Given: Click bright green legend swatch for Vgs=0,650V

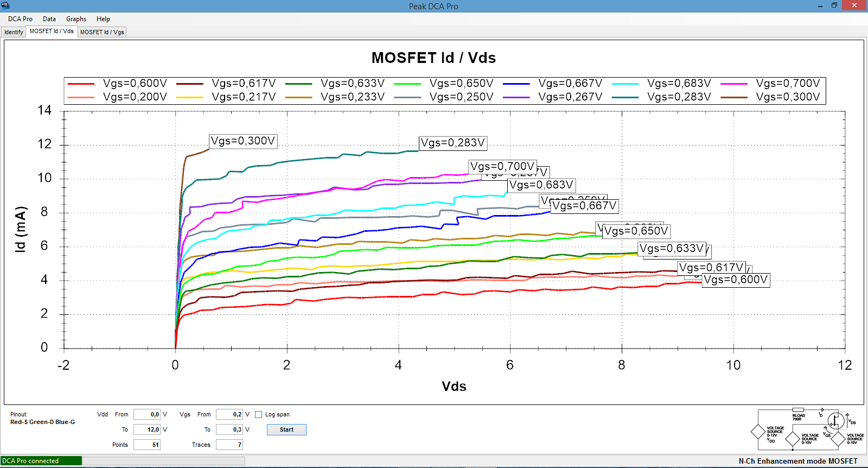Looking at the screenshot, I should (407, 84).
